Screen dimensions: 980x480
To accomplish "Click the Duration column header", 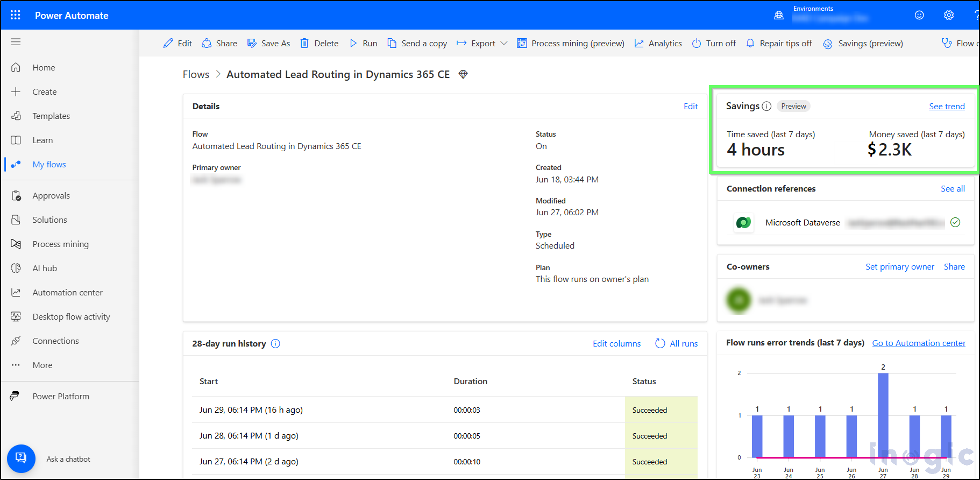I will pyautogui.click(x=470, y=381).
